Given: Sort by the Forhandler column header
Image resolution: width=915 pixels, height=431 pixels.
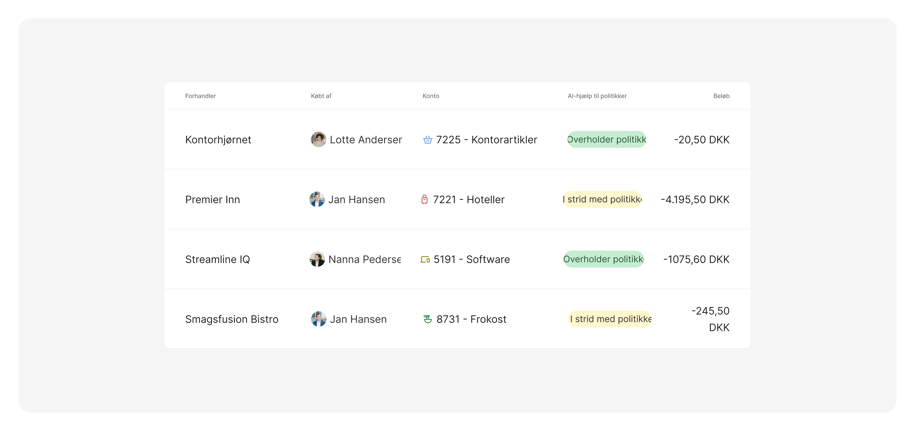Looking at the screenshot, I should point(200,96).
